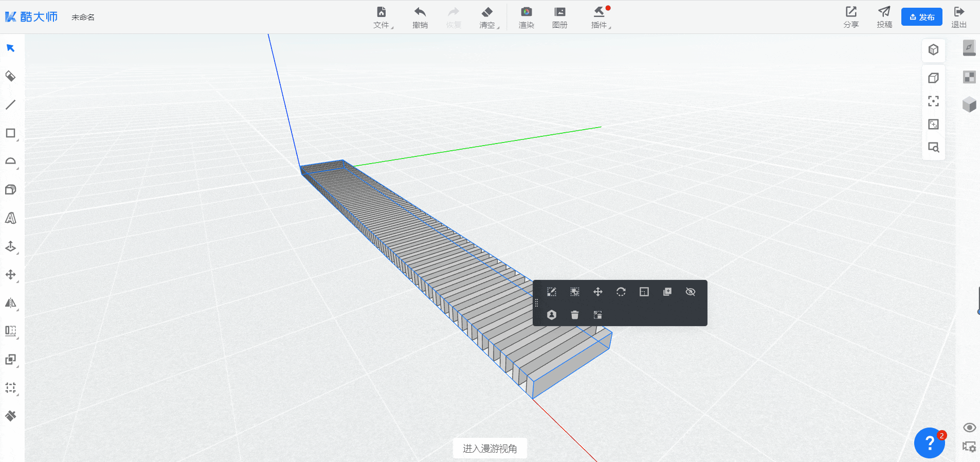This screenshot has width=980, height=462.
Task: Open the blue help question-mark bubble
Action: 929,443
